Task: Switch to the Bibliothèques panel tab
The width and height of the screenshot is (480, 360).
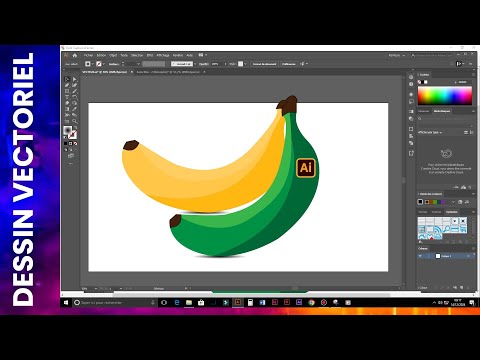Action: [442, 111]
